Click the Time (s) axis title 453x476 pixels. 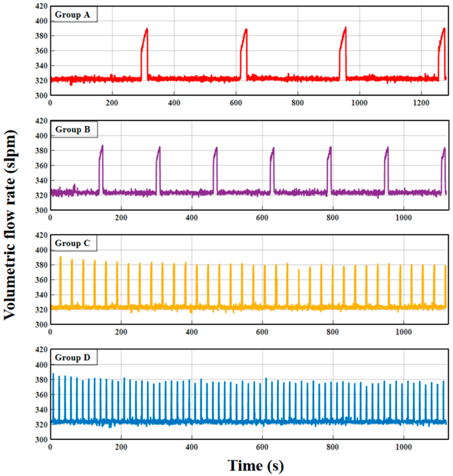pos(256,466)
